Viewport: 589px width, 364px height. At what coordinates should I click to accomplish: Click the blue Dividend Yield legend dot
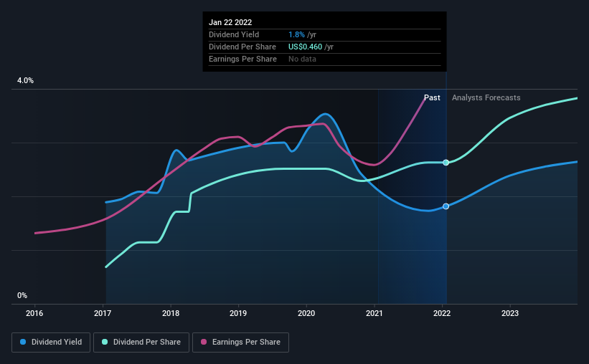coord(23,342)
